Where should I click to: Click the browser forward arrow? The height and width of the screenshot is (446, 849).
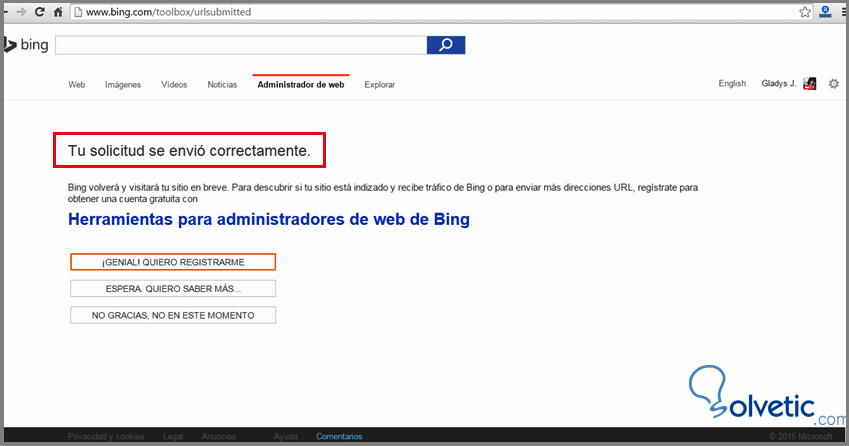click(21, 12)
